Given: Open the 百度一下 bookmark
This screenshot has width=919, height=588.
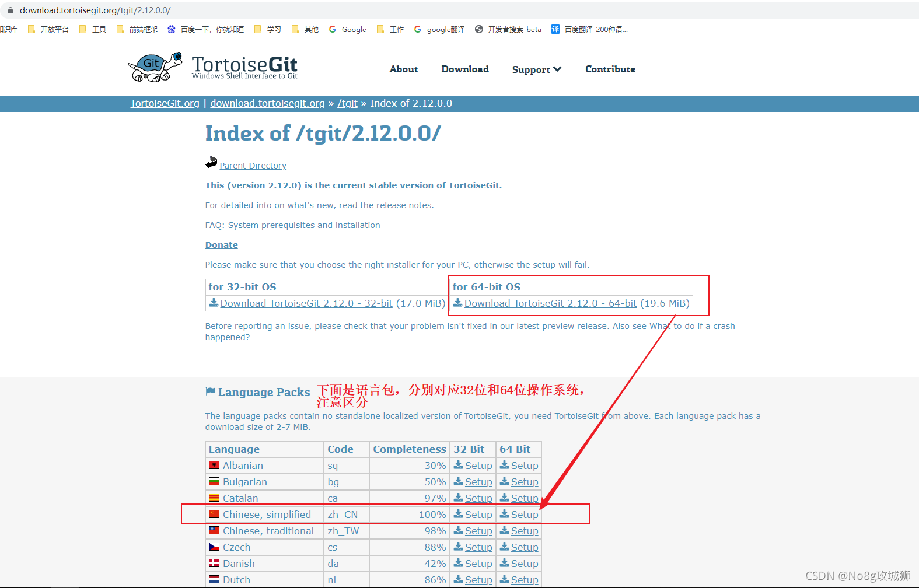Looking at the screenshot, I should point(206,29).
